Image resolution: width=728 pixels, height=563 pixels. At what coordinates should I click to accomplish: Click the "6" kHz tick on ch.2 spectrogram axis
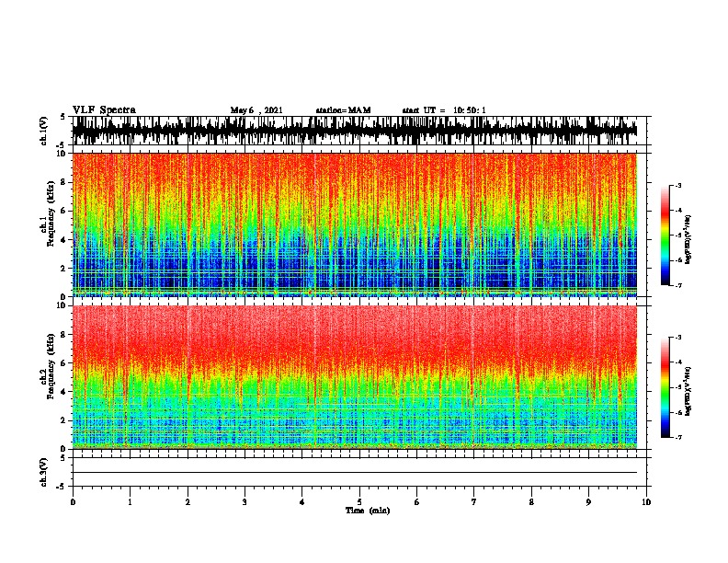tap(64, 363)
